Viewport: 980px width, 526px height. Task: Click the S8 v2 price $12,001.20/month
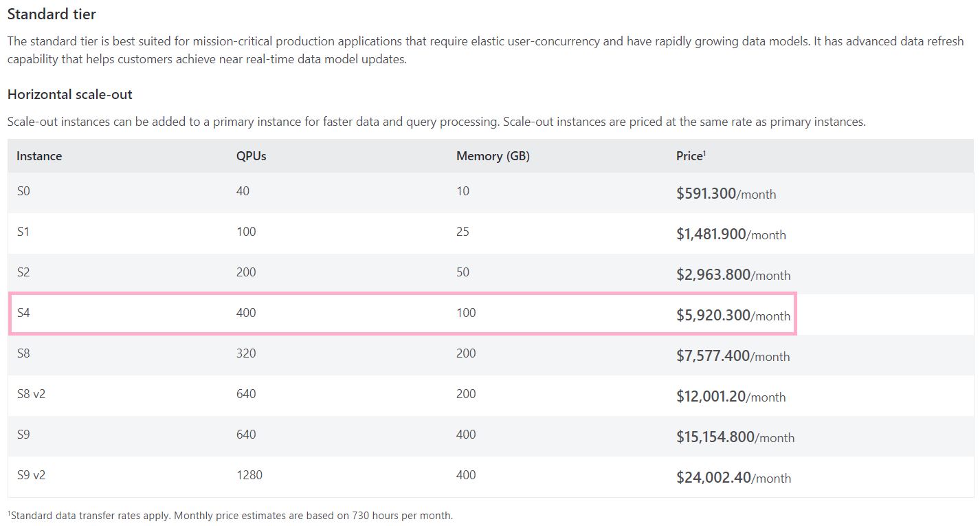tap(731, 397)
